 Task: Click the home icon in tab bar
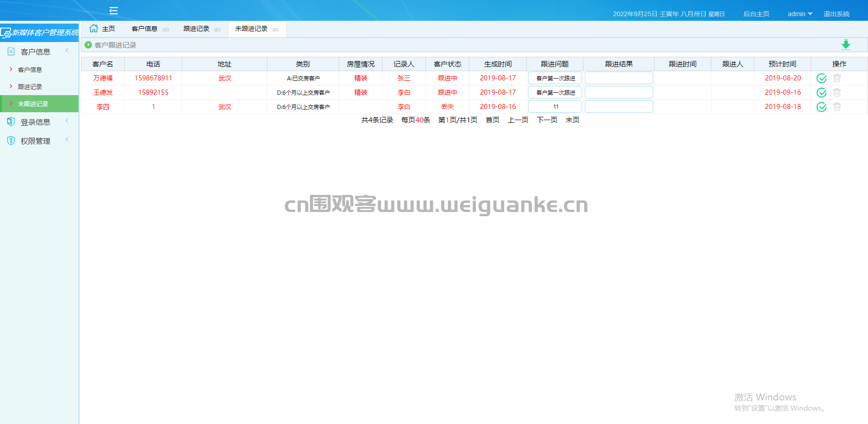(94, 28)
